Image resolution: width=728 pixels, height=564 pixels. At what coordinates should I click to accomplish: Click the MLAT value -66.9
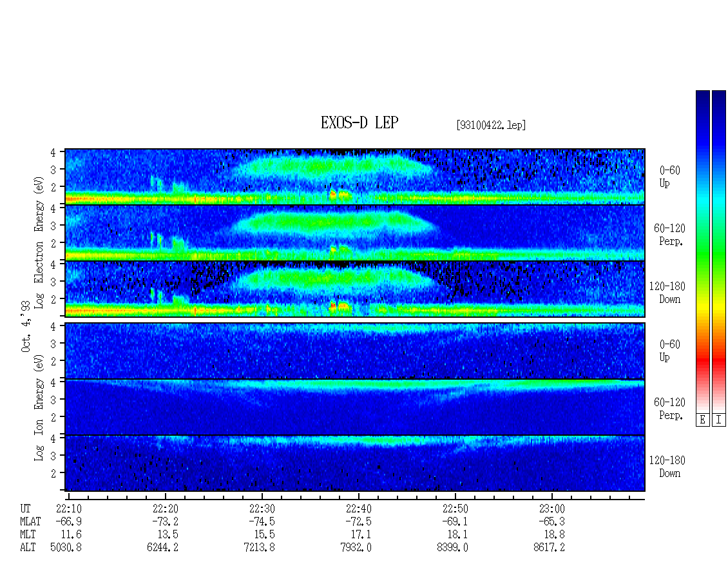pos(69,521)
